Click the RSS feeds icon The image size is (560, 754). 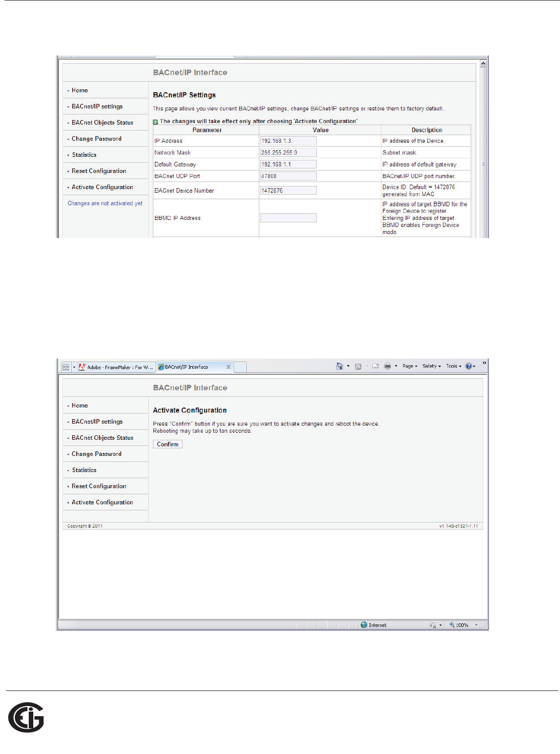[x=358, y=366]
